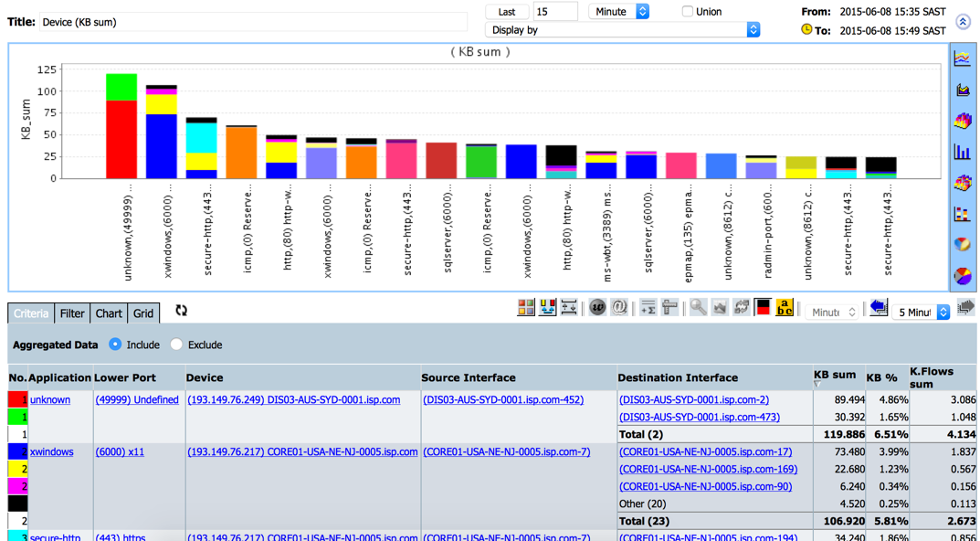The width and height of the screenshot is (980, 541).
Task: Select the line chart type icon
Action: click(962, 58)
